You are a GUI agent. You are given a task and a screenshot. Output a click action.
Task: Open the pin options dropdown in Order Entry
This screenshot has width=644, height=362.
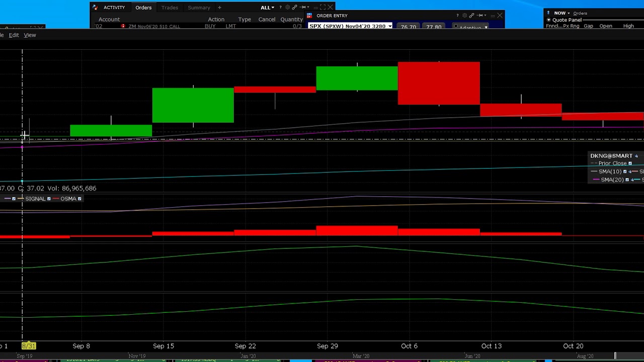pos(486,16)
